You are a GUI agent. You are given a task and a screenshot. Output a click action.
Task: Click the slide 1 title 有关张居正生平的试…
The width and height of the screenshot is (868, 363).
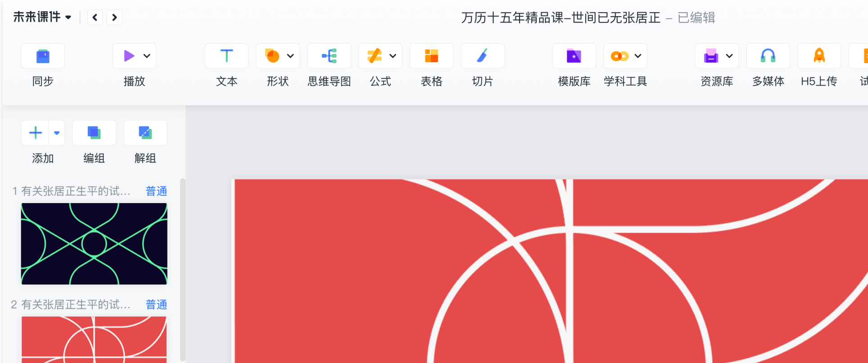(76, 191)
